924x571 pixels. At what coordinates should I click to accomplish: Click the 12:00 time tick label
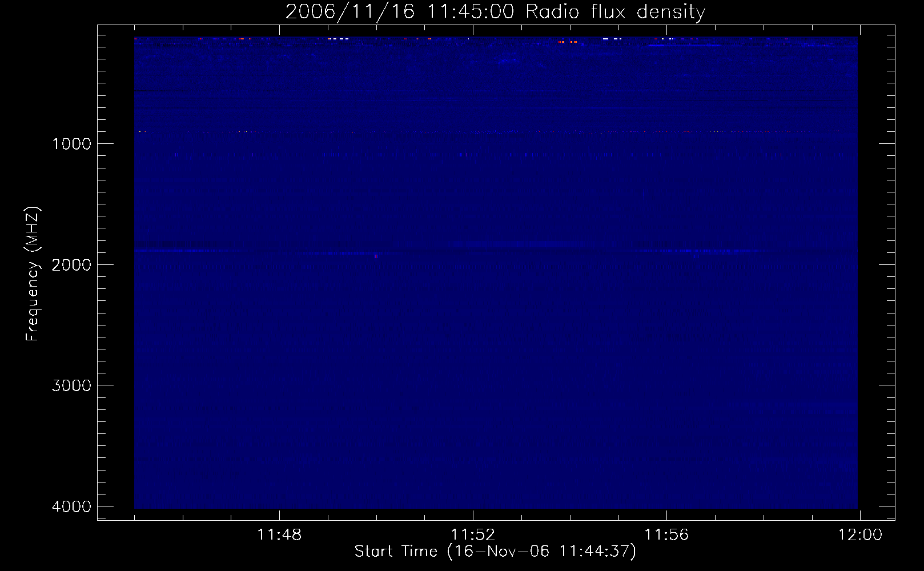coord(860,535)
